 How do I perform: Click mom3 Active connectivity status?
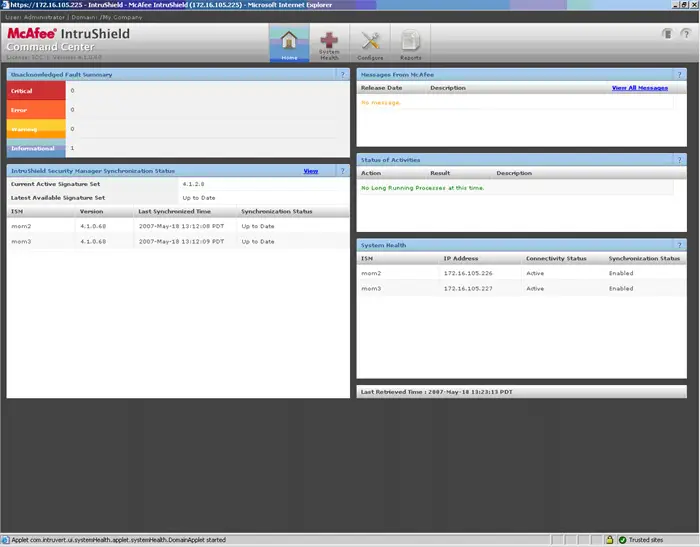[535, 289]
